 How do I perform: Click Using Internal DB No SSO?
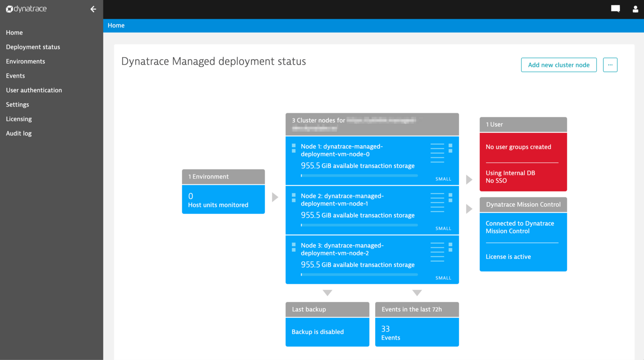click(x=510, y=177)
